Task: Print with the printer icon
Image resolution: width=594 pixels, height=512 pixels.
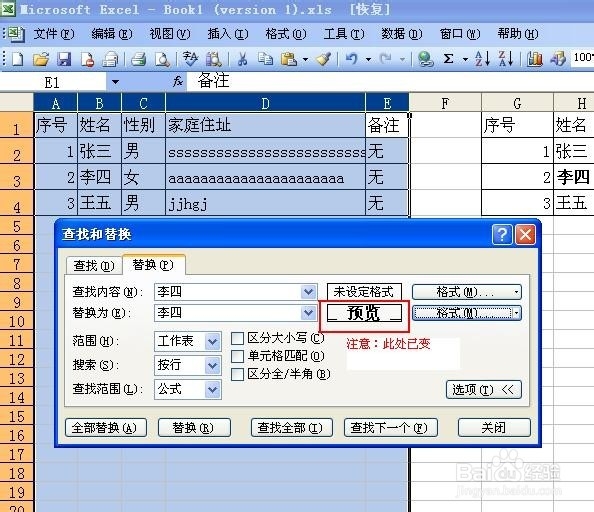Action: pos(139,59)
